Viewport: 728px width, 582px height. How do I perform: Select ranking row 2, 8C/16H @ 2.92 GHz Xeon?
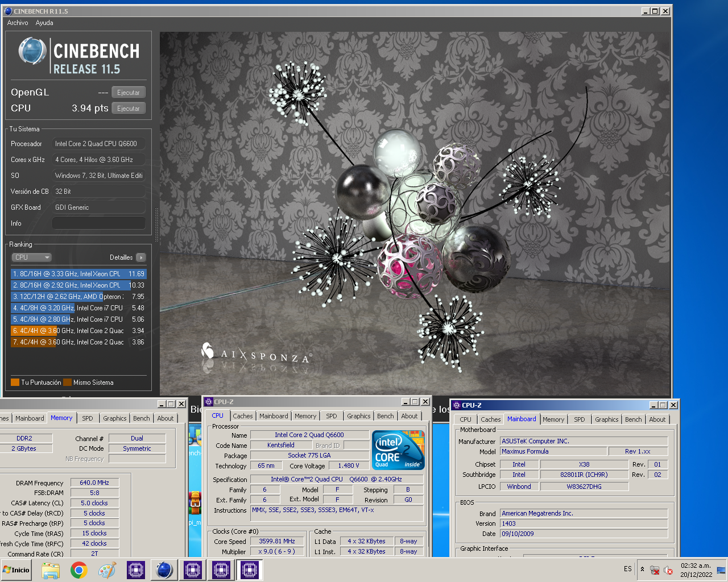[78, 285]
